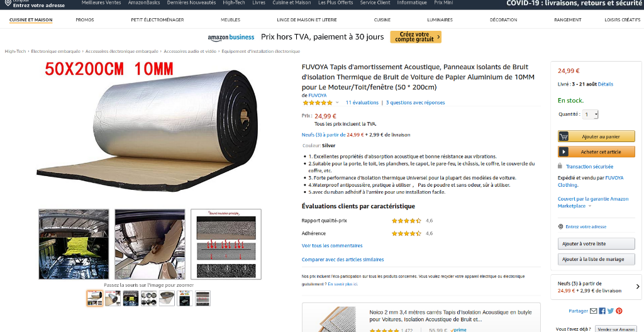
Task: Share product on Twitter icon
Action: click(x=611, y=311)
